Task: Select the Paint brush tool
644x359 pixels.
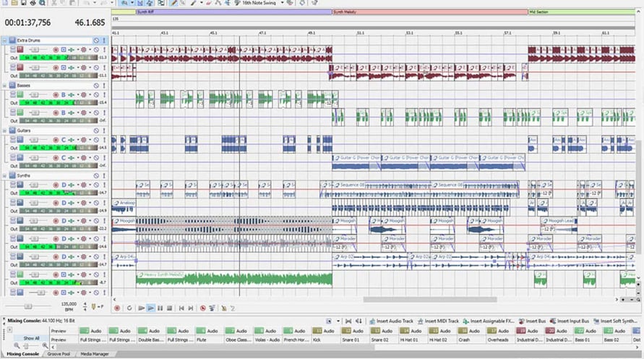Action: (x=193, y=2)
